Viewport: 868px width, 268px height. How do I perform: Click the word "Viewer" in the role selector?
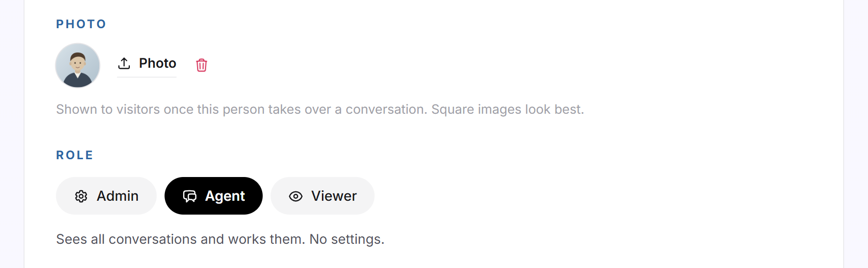point(334,196)
